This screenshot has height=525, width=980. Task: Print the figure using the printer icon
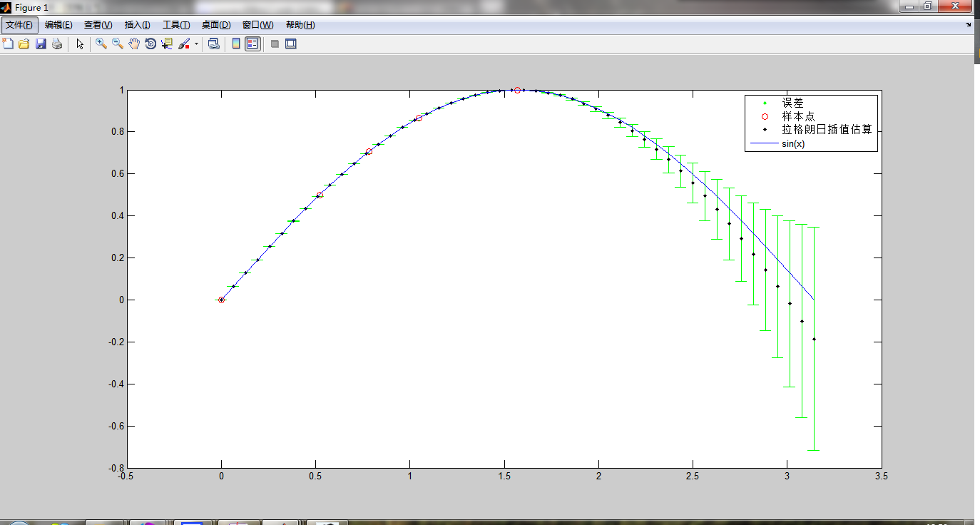(x=57, y=44)
